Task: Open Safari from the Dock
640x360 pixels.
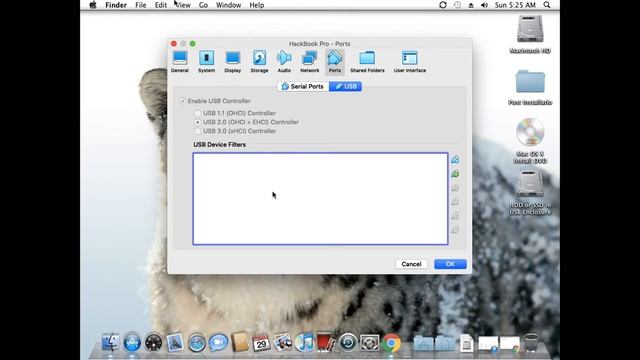Action: click(196, 342)
